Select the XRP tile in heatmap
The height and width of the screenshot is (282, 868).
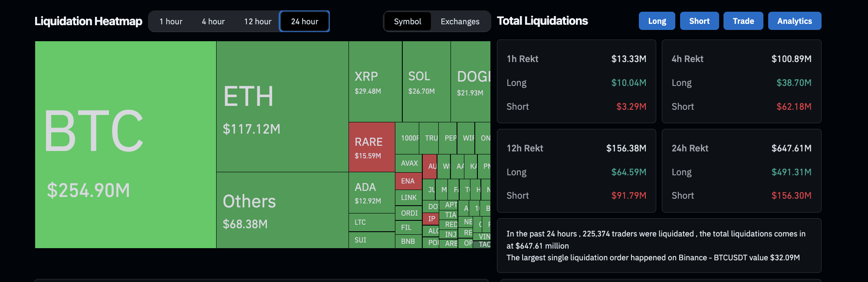(x=375, y=82)
